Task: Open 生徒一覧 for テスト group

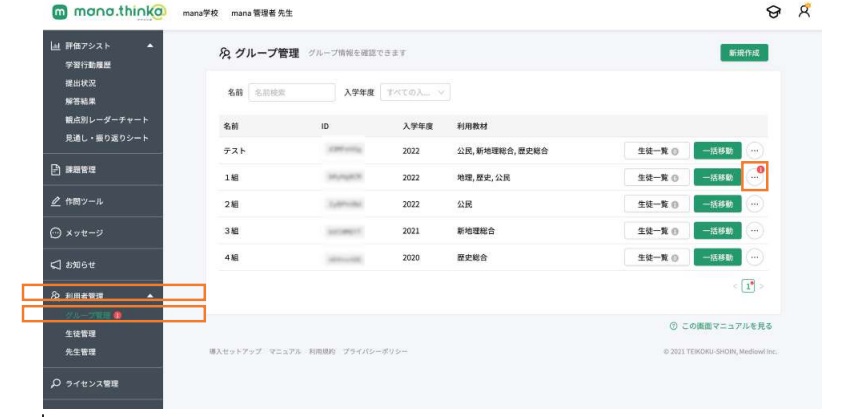Action: click(657, 151)
